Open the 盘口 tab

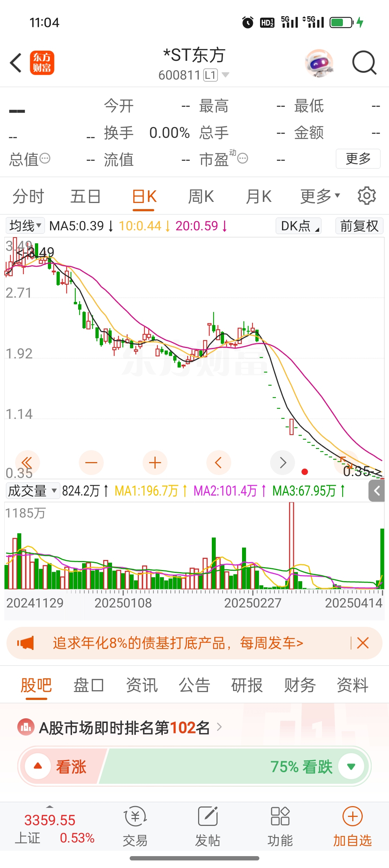pos(89,685)
